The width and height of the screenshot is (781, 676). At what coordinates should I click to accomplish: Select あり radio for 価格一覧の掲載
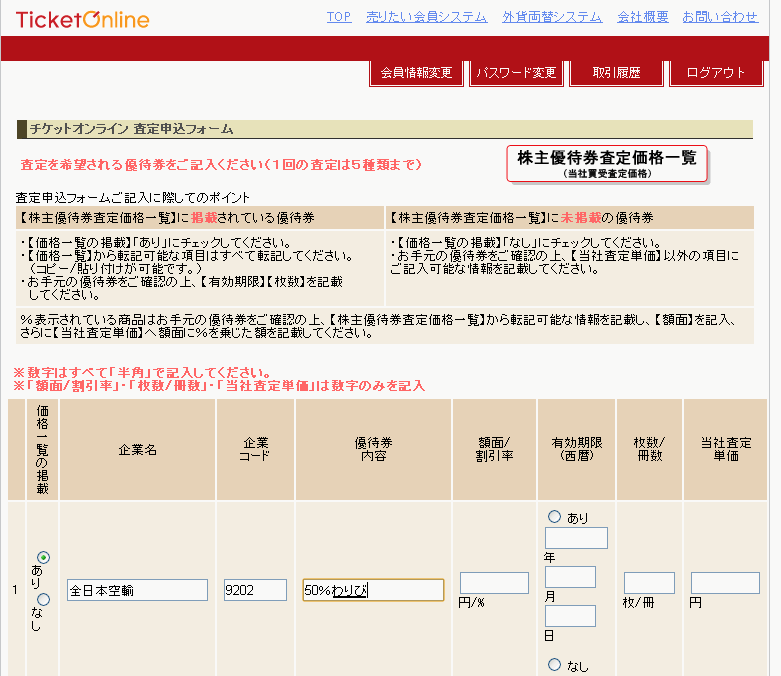tap(43, 557)
